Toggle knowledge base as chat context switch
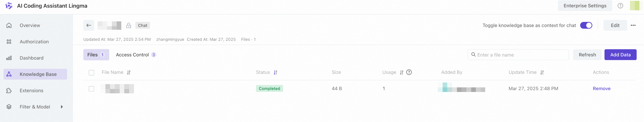The width and height of the screenshot is (644, 122). 586,25
